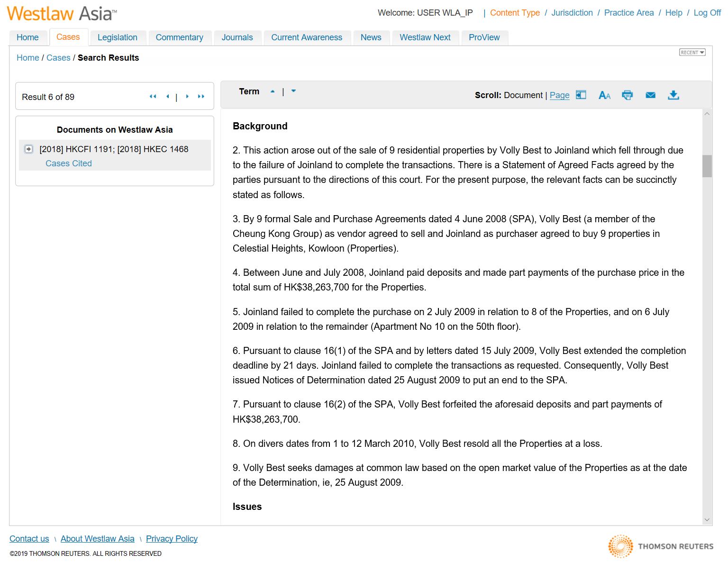This screenshot has height=562, width=728.
Task: Open Contact us link
Action: point(29,539)
